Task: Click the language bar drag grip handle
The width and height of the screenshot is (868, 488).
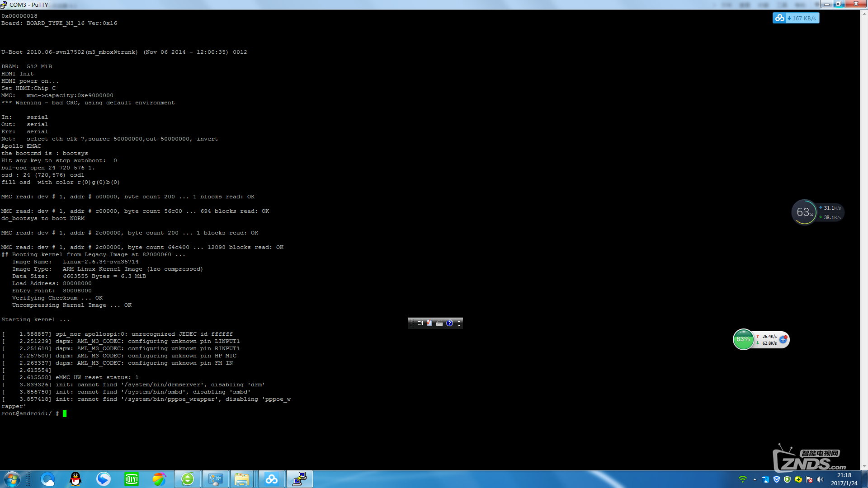Action: pyautogui.click(x=411, y=323)
